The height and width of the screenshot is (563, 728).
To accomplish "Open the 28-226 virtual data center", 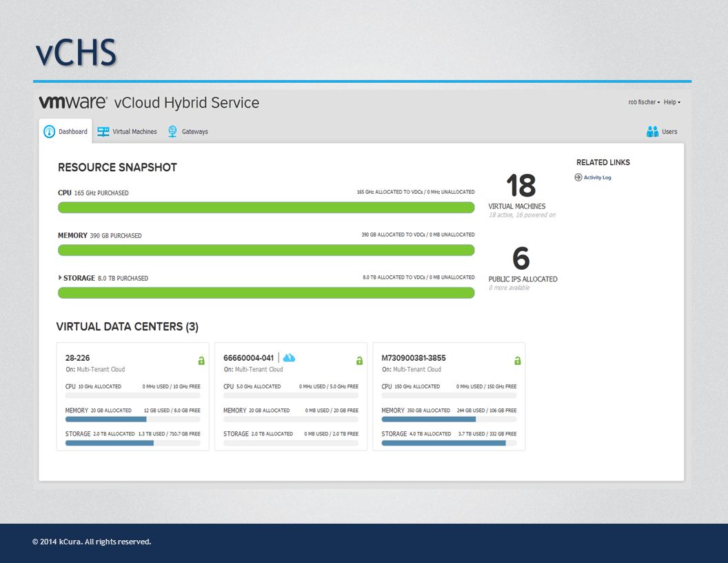I will [x=77, y=357].
